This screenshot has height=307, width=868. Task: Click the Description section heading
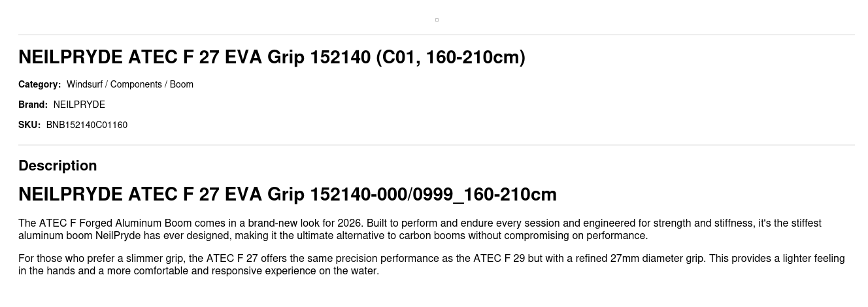[58, 165]
